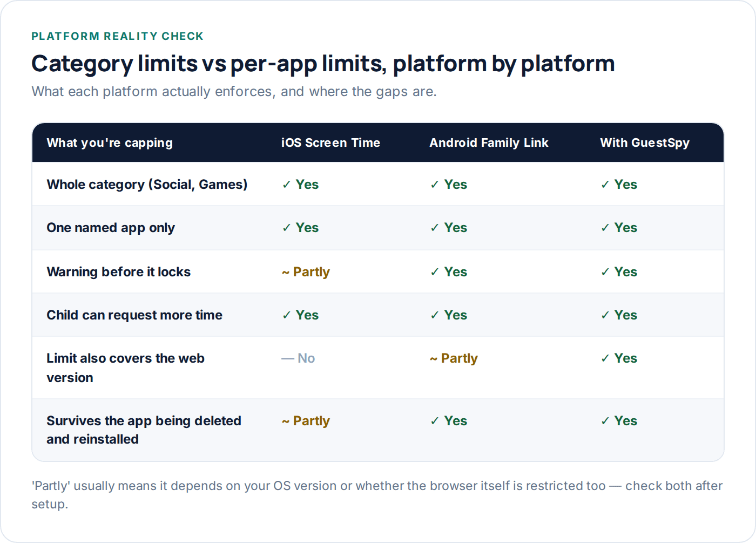Click the 'Limit also covers the web version' label

pyautogui.click(x=125, y=368)
